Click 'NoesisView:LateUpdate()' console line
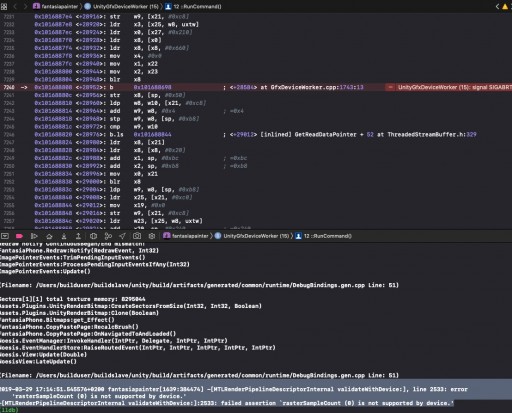Image resolution: width=512 pixels, height=413 pixels. pos(38,362)
